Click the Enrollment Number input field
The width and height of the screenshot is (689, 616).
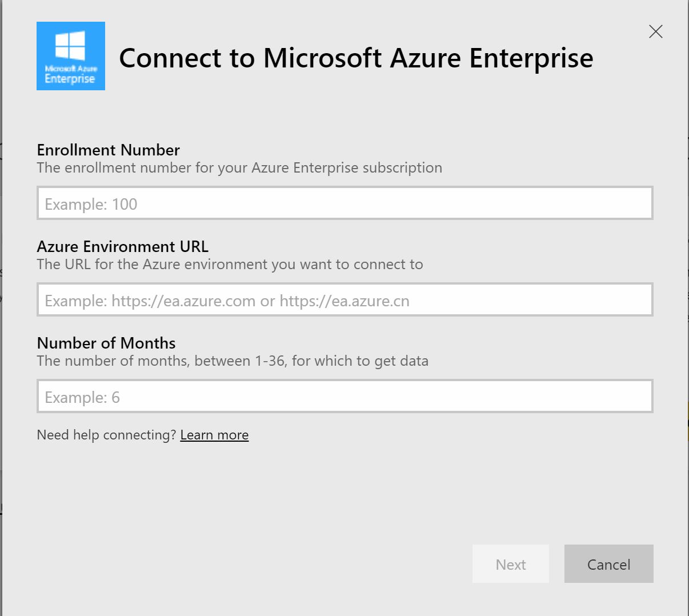click(344, 203)
